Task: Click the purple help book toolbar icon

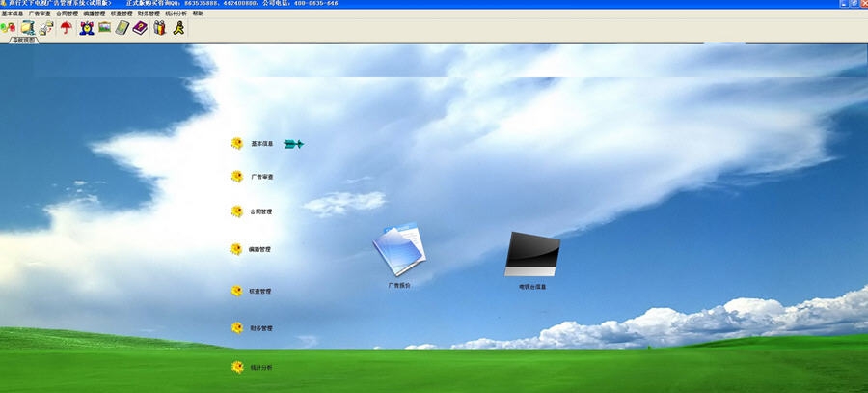Action: [140, 28]
